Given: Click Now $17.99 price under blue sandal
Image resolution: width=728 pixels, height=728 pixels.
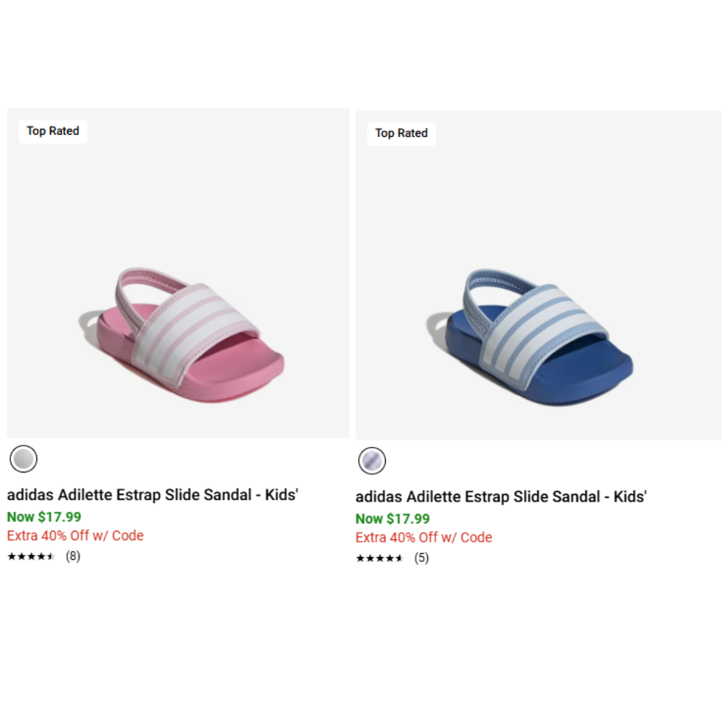Looking at the screenshot, I should [393, 518].
